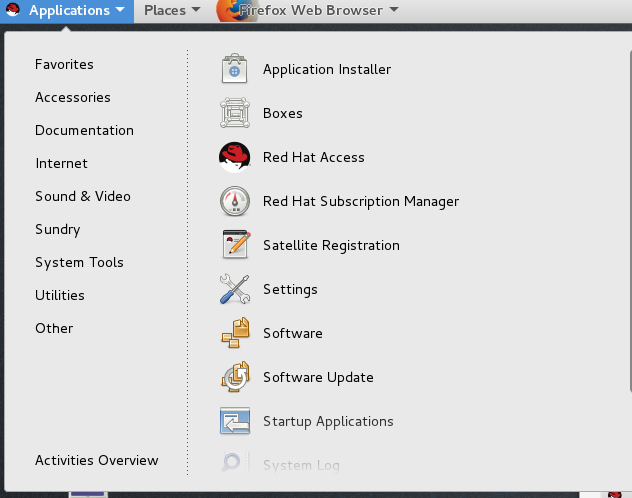Image resolution: width=632 pixels, height=498 pixels.
Task: Open the Startup Applications label
Action: pos(328,421)
